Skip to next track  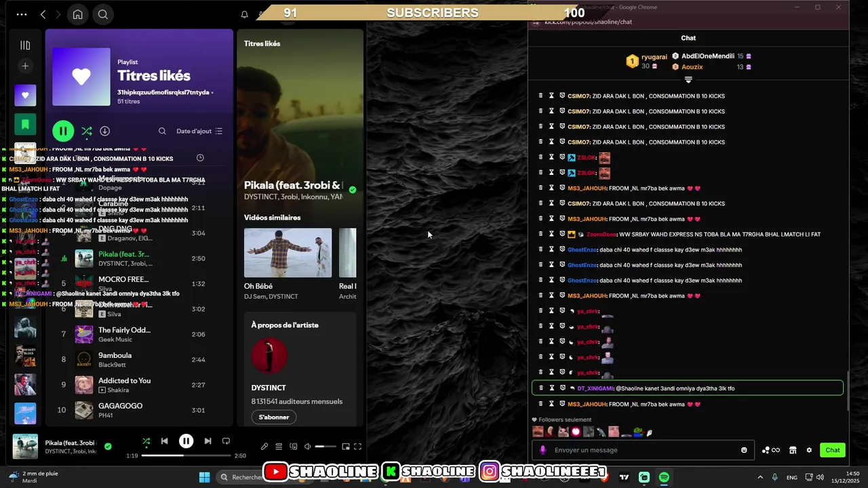tap(208, 441)
